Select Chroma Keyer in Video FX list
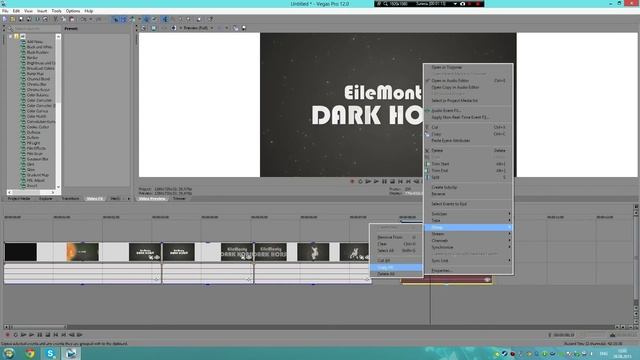 click(38, 89)
